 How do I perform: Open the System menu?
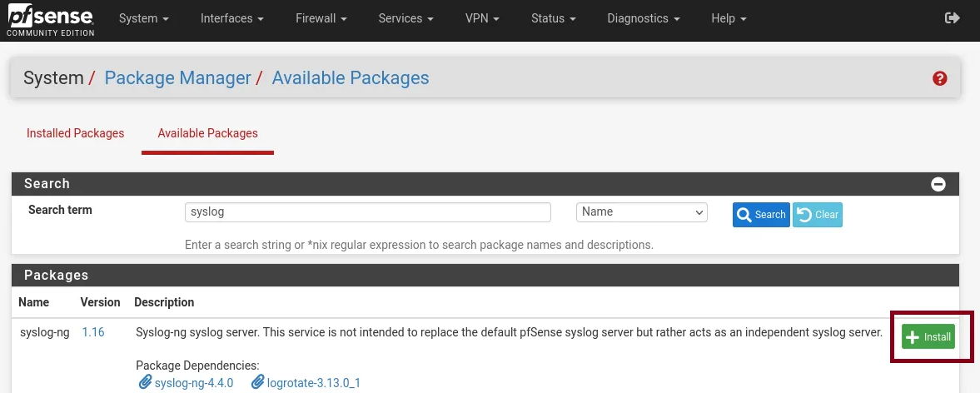coord(144,19)
